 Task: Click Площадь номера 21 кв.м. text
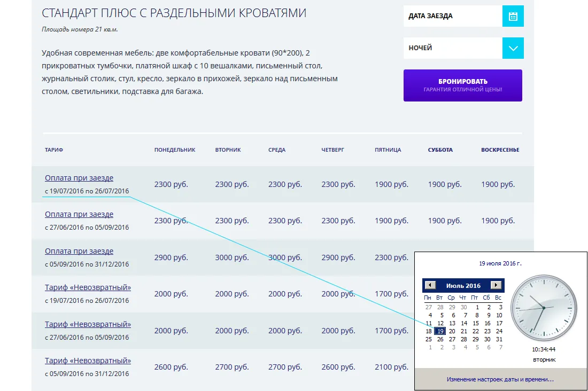click(x=80, y=29)
